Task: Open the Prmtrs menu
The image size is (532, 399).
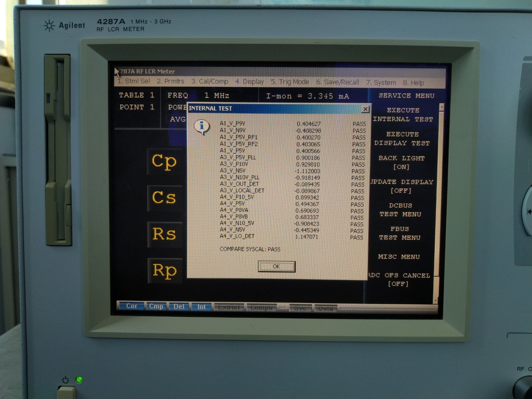Action: click(170, 81)
